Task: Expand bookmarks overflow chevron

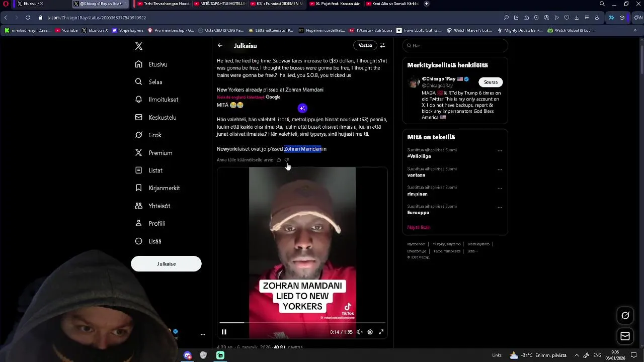Action: [x=635, y=30]
